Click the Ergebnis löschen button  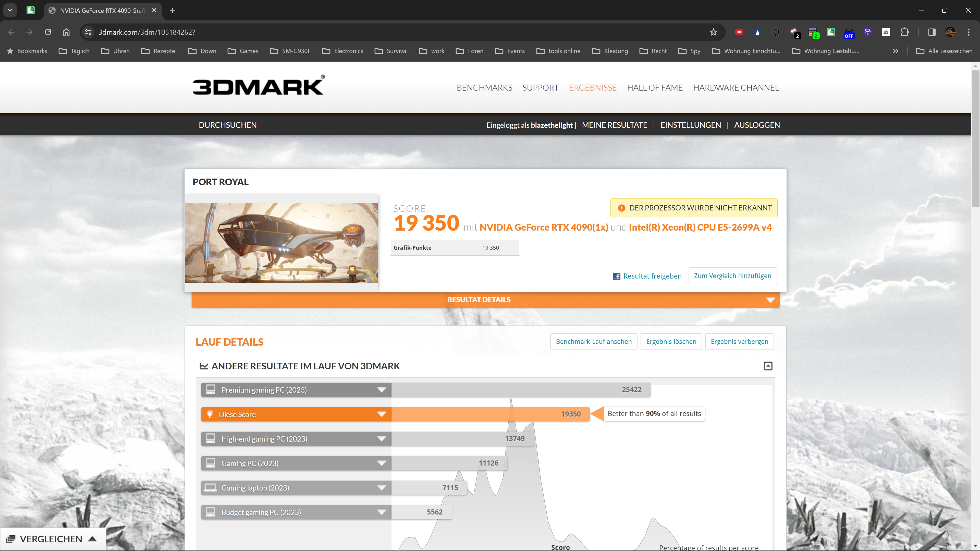tap(671, 342)
